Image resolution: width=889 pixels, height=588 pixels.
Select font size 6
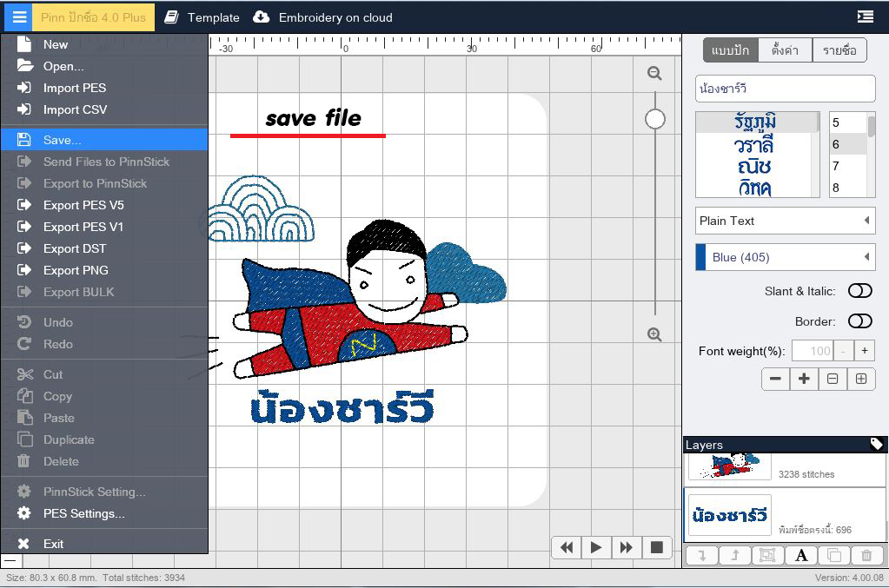[847, 144]
